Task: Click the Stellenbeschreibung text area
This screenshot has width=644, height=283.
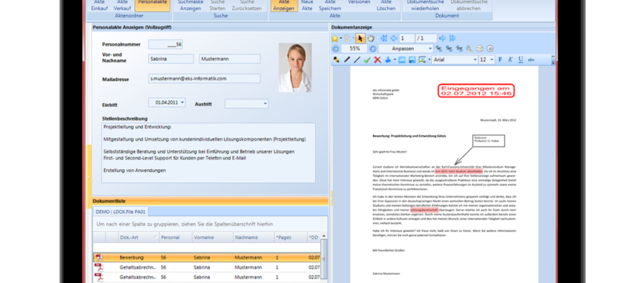Action: tap(208, 153)
